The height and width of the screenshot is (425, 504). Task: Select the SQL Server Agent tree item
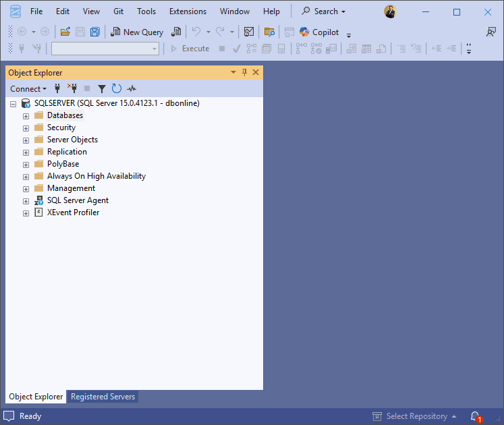(78, 200)
